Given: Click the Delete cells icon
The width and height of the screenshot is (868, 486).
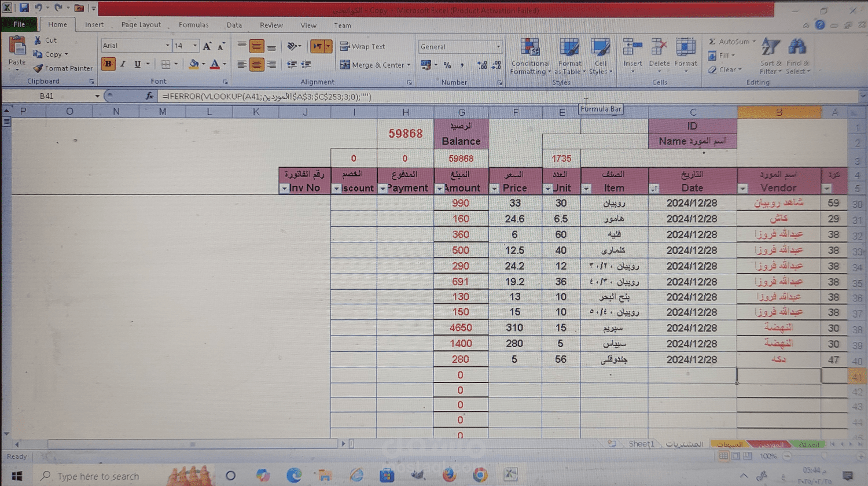Looking at the screenshot, I should click(659, 47).
